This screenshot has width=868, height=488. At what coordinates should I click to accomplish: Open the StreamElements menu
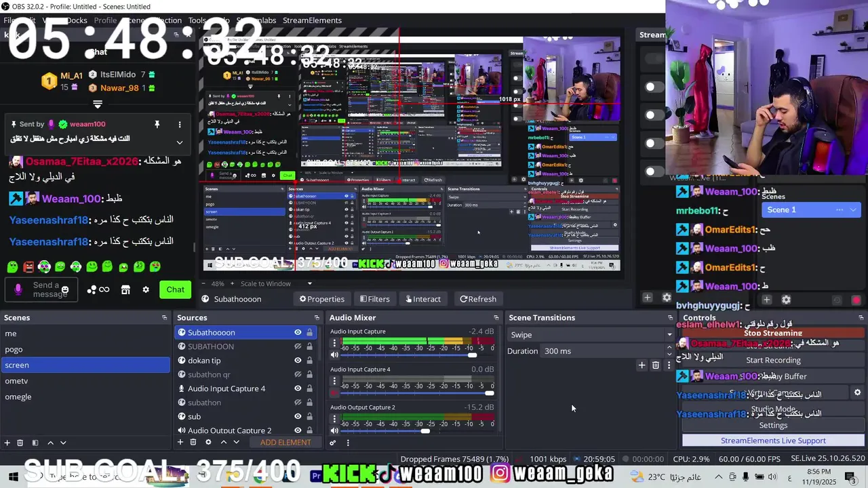point(312,20)
